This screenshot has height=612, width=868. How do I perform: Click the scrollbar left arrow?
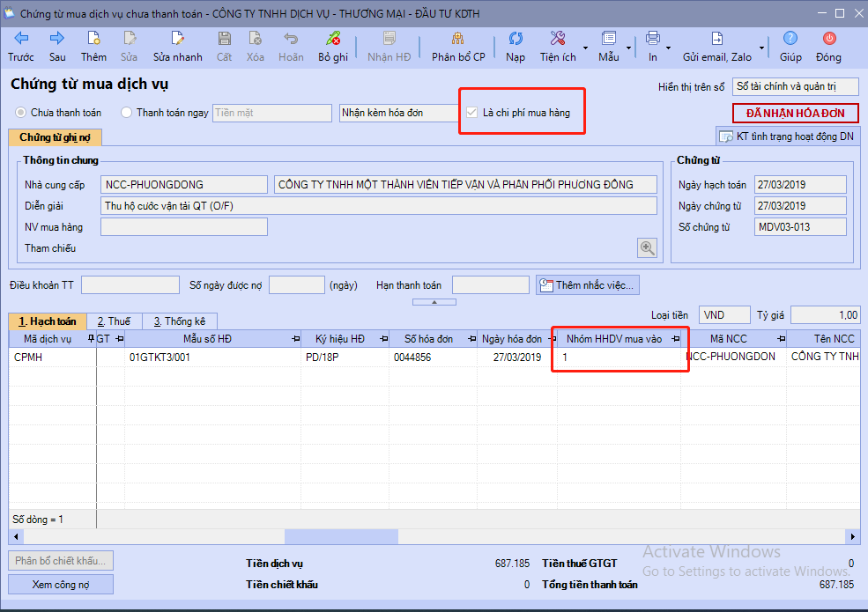16,536
